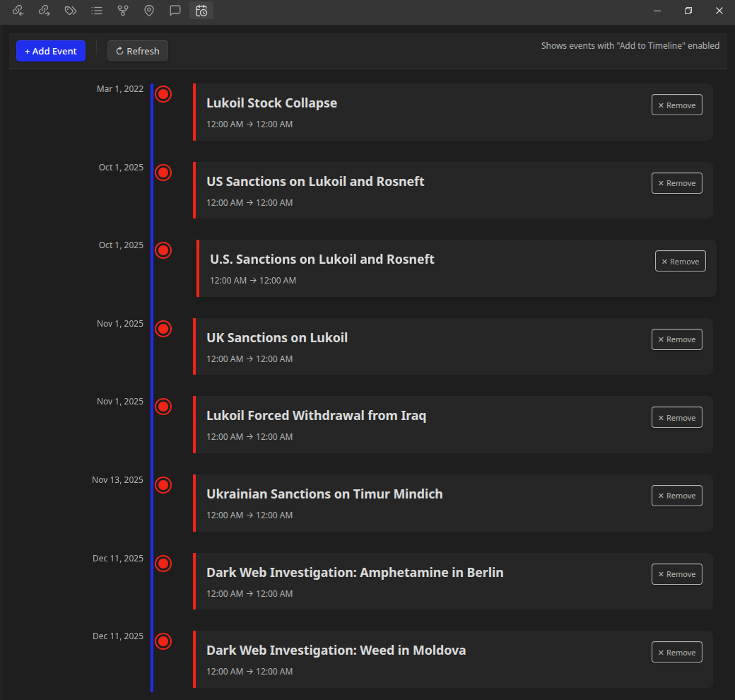Remove the UK Sanctions on Lukoil event
The image size is (735, 700).
coord(676,339)
